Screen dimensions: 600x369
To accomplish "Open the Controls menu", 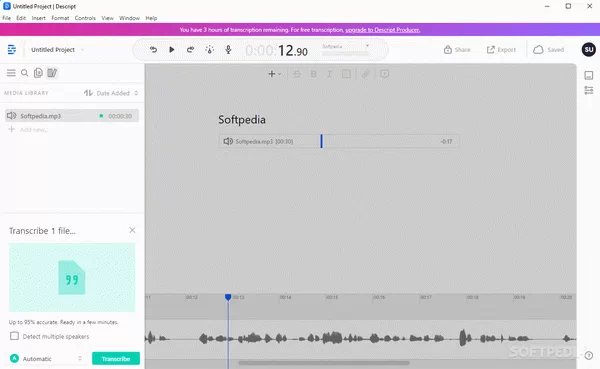I will coord(85,18).
